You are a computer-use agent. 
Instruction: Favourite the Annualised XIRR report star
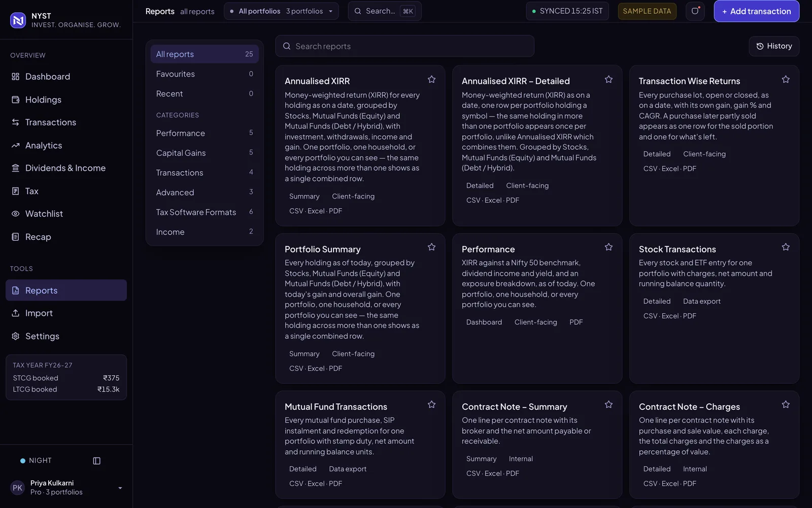tap(431, 79)
